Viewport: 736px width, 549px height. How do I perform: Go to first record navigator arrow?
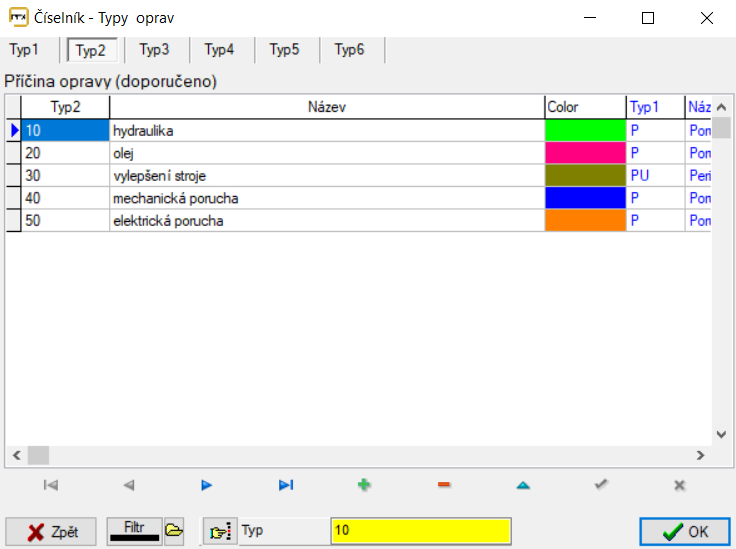[50, 485]
